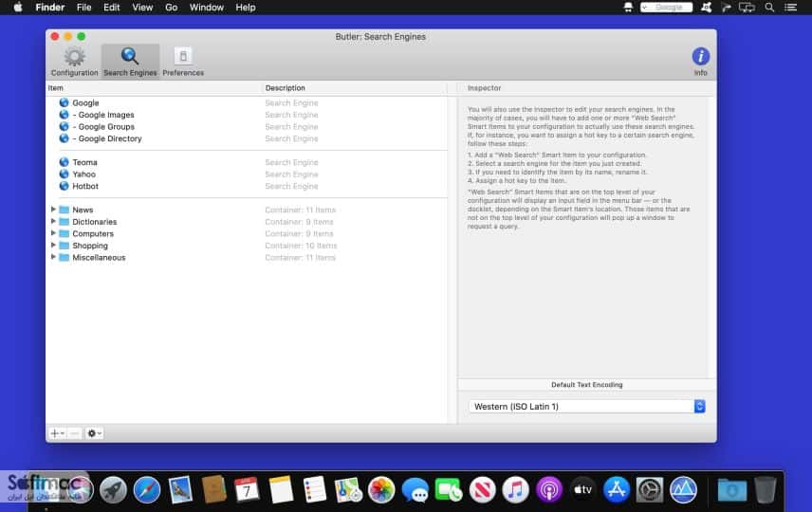Image resolution: width=812 pixels, height=512 pixels.
Task: Open Apple TV from the Dock
Action: pos(582,489)
